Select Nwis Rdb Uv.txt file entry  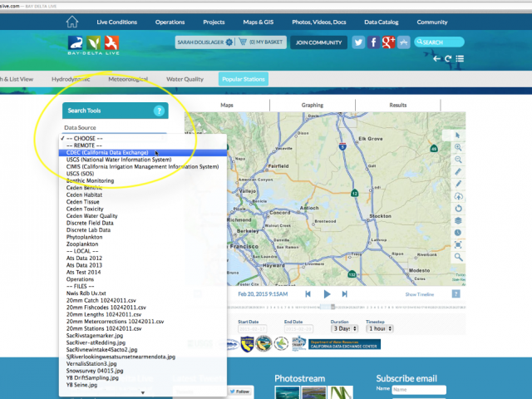pyautogui.click(x=142, y=293)
